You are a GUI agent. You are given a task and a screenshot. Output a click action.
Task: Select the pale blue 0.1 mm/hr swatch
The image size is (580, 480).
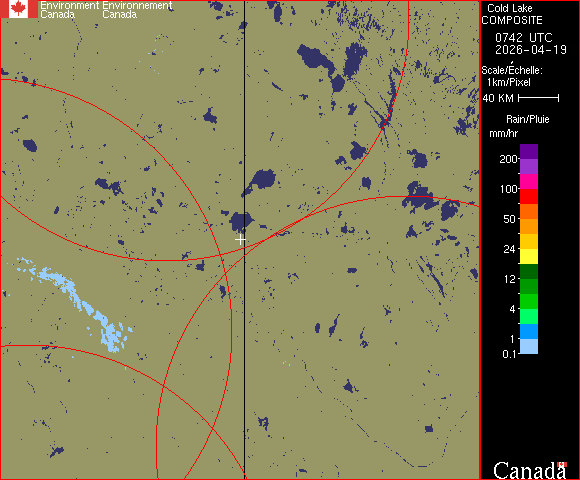click(529, 347)
